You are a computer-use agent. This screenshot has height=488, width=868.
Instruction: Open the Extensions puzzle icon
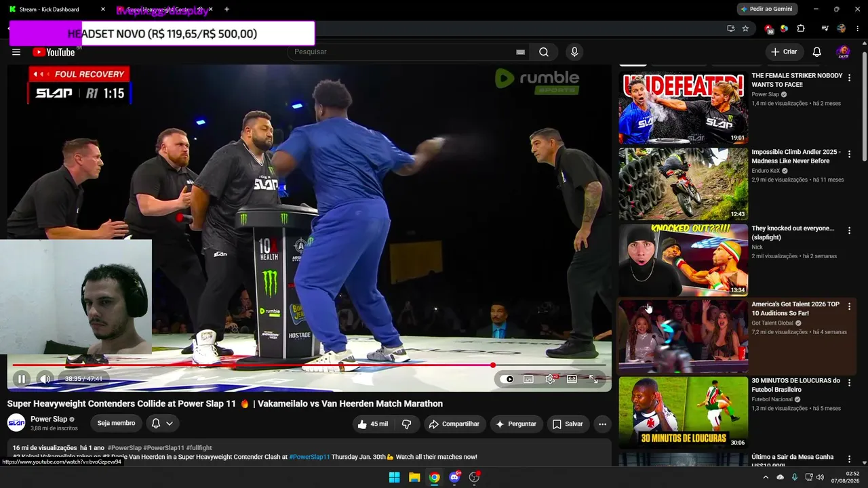pyautogui.click(x=801, y=28)
